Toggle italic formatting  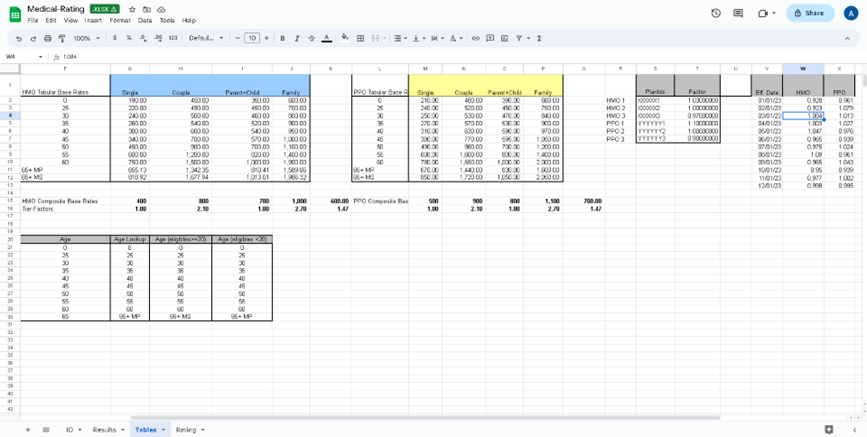click(297, 38)
